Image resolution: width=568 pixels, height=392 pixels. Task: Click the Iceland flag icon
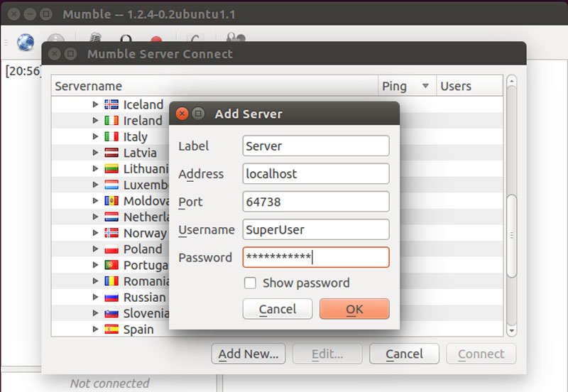[x=111, y=104]
